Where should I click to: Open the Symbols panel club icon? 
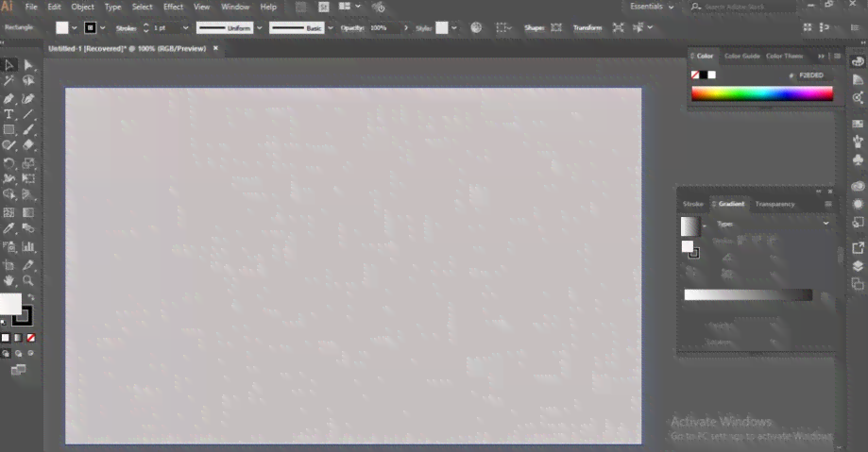pos(858,160)
